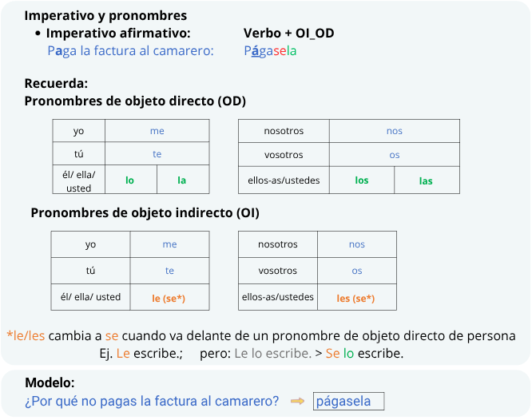The image size is (532, 420).
Task: Click the "los" direct object cell
Action: pyautogui.click(x=362, y=180)
